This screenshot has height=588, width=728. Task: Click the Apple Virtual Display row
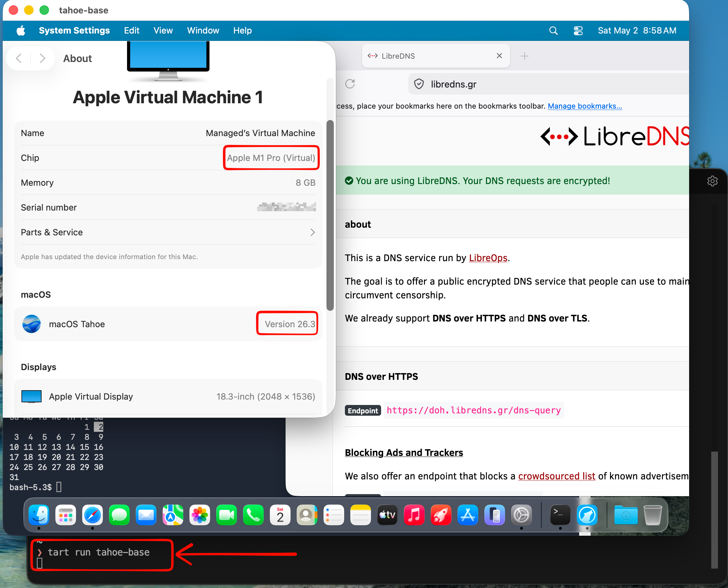[x=168, y=396]
